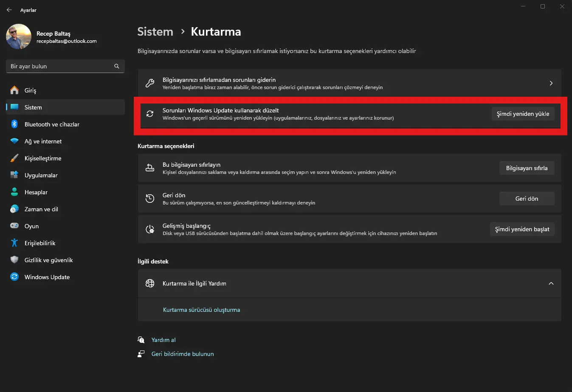Switch to Uygulamalar section
This screenshot has height=392, width=572.
pyautogui.click(x=65, y=175)
